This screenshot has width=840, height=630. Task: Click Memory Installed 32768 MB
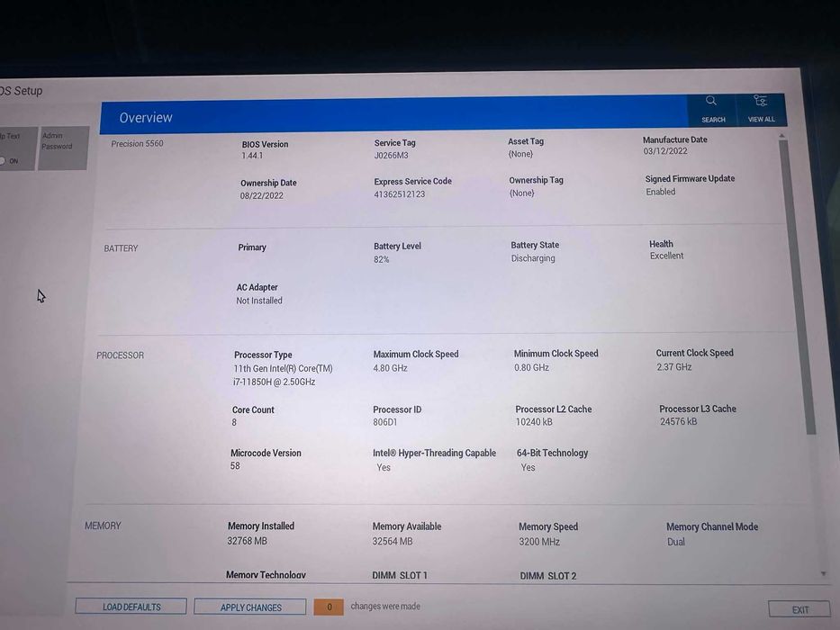click(247, 541)
